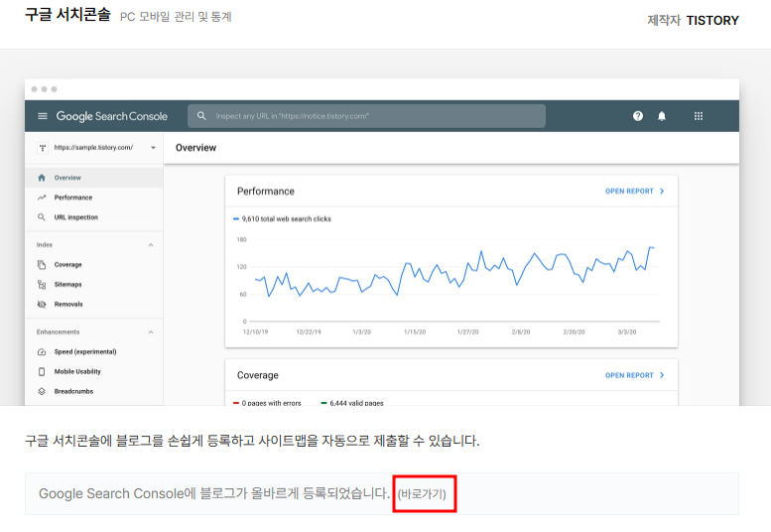The image size is (771, 532).
Task: Click the Removals crossed-eye icon
Action: coord(42,304)
